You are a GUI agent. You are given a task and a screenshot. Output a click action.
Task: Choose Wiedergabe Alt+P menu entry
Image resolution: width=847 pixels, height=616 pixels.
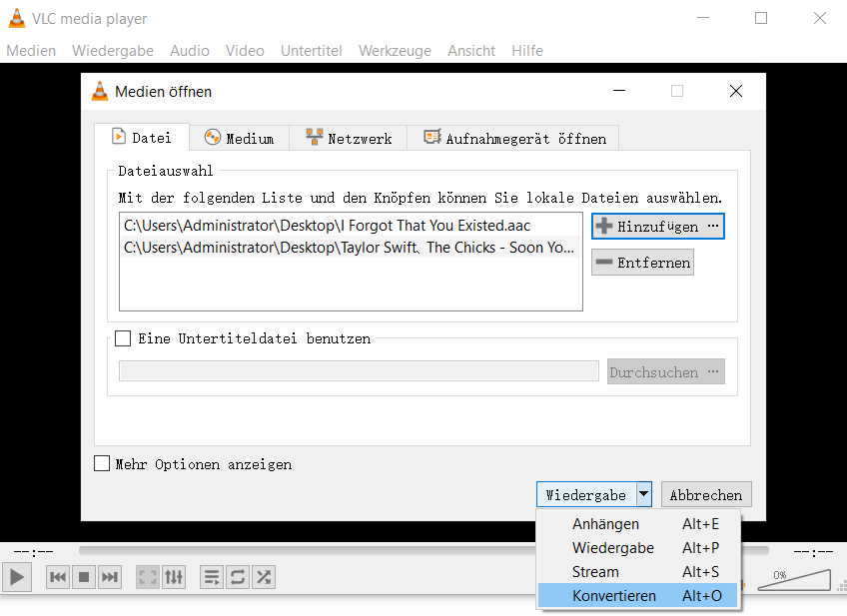click(x=638, y=548)
